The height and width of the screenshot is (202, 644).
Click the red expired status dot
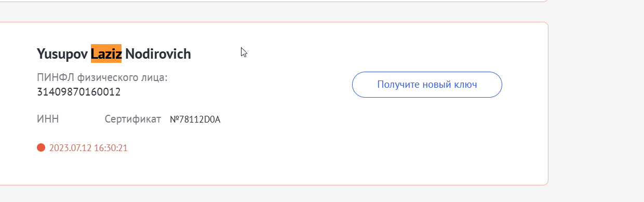tap(41, 148)
